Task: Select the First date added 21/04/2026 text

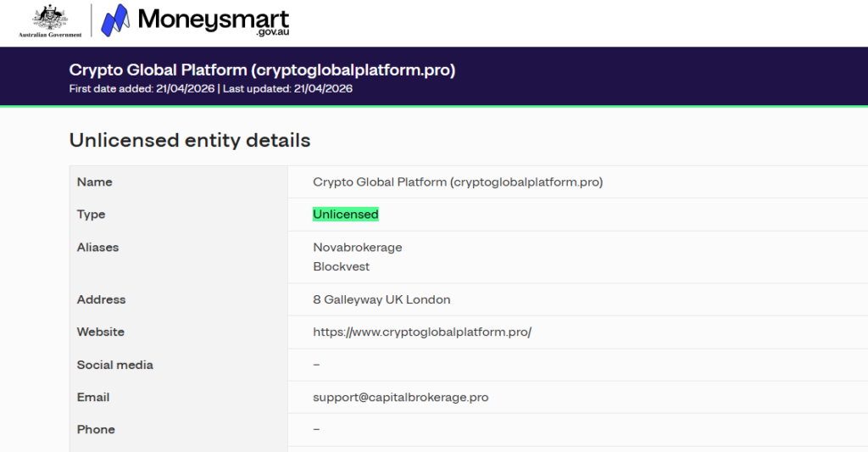Action: click(x=142, y=89)
